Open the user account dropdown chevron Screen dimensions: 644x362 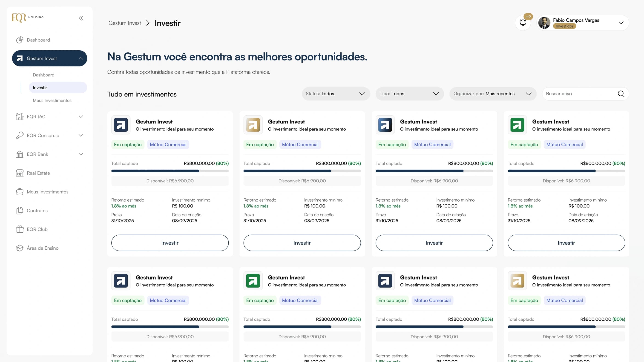point(621,23)
